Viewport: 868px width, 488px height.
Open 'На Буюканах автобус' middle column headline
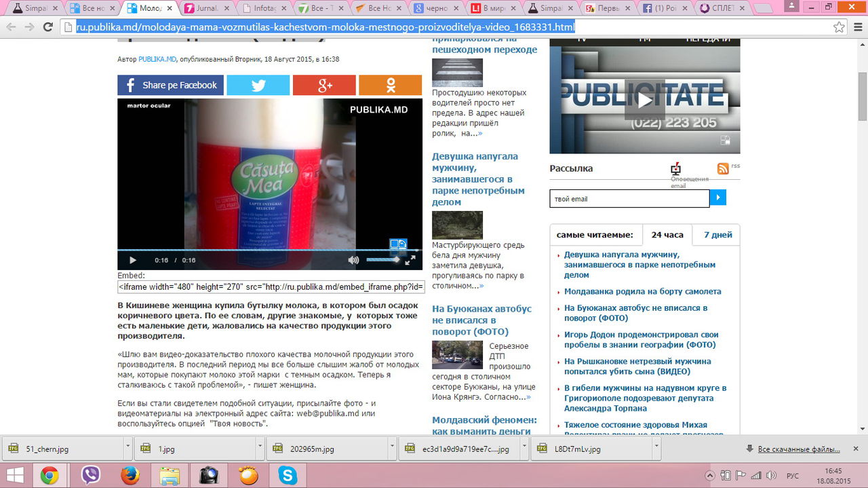(x=481, y=320)
